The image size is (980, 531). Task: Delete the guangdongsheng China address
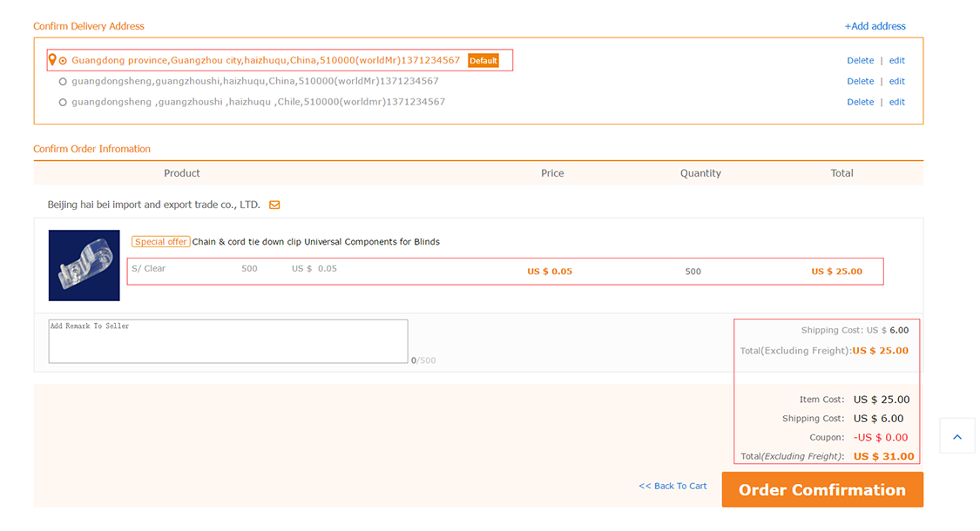pos(860,81)
